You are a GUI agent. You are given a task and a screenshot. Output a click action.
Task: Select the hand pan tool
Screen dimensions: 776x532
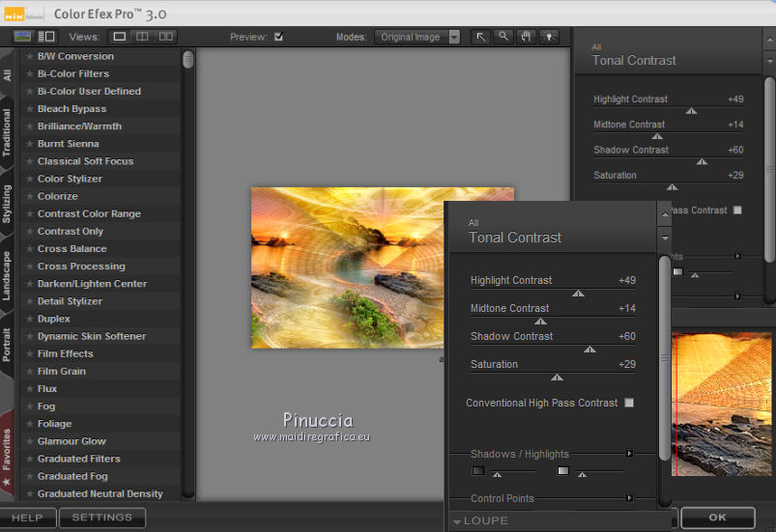(526, 37)
